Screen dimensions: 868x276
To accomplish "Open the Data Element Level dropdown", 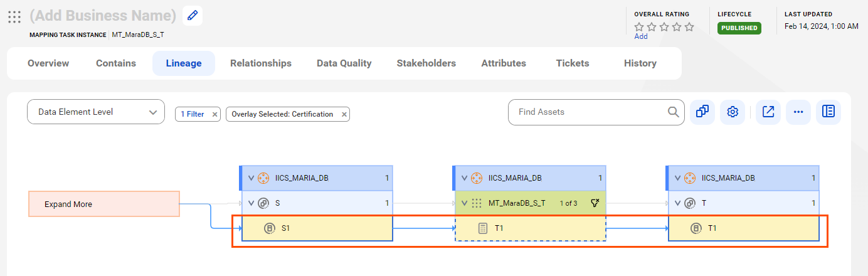I will click(96, 112).
